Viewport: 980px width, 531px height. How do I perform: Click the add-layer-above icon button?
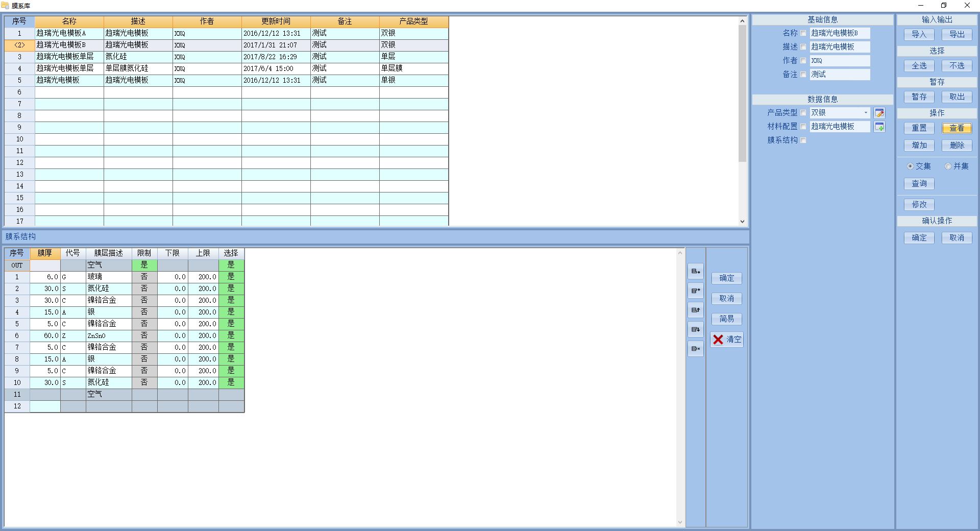(x=696, y=291)
